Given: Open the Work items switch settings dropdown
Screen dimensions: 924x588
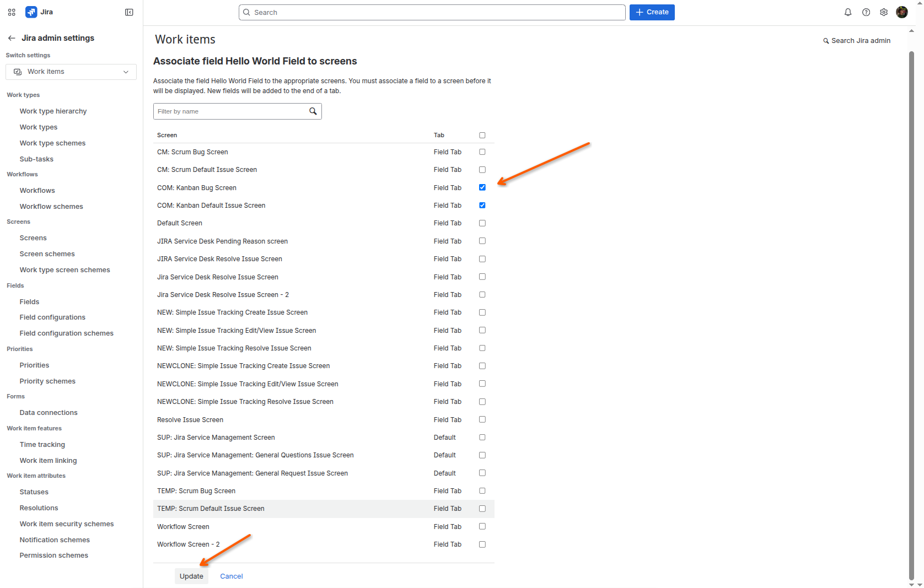Looking at the screenshot, I should 71,72.
